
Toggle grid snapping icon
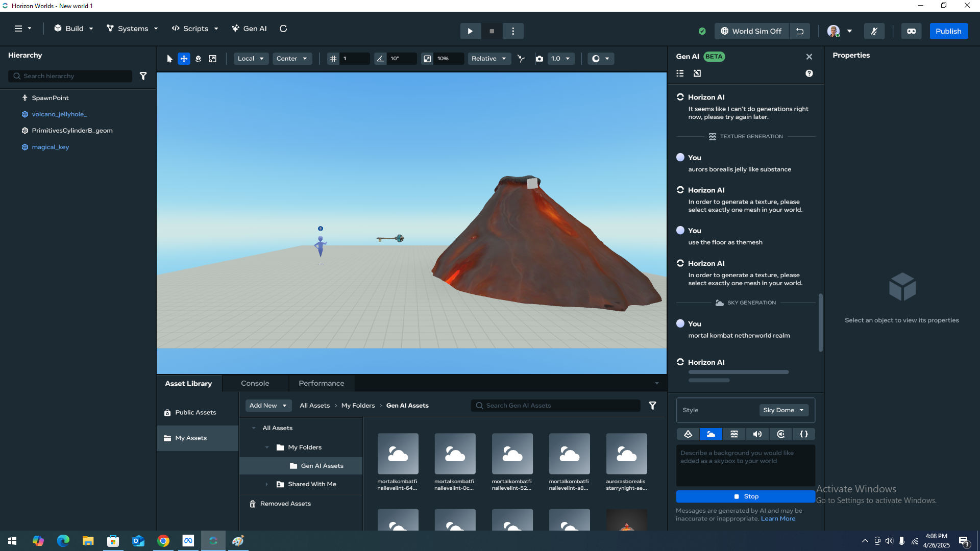pyautogui.click(x=333, y=59)
